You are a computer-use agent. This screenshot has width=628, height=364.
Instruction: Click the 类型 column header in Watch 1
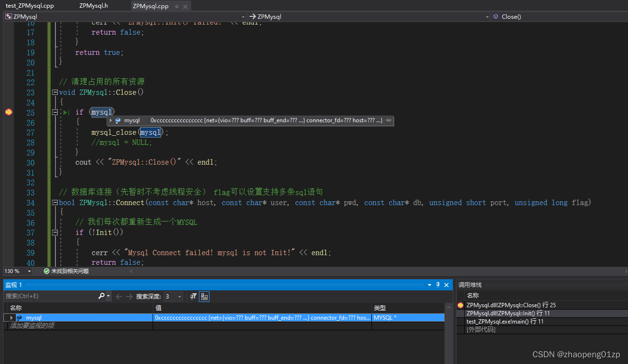408,308
